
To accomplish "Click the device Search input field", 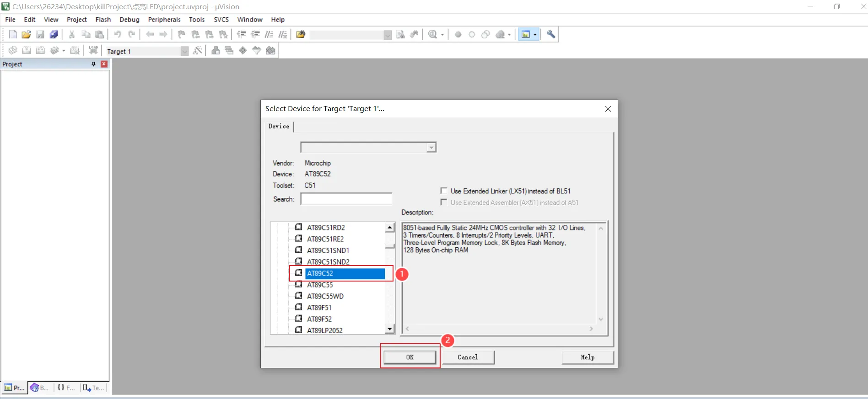I will pyautogui.click(x=346, y=199).
